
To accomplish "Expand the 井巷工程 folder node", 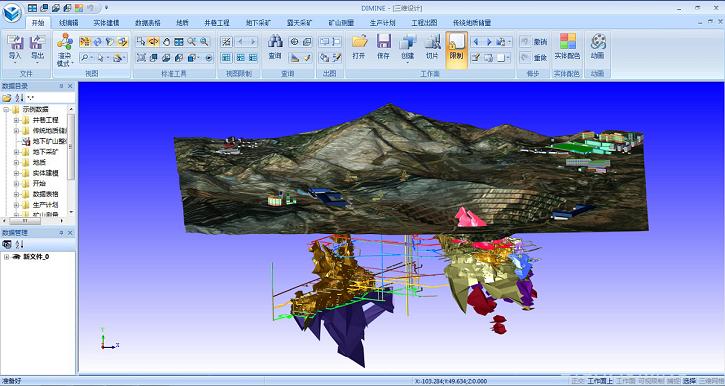I will [16, 120].
